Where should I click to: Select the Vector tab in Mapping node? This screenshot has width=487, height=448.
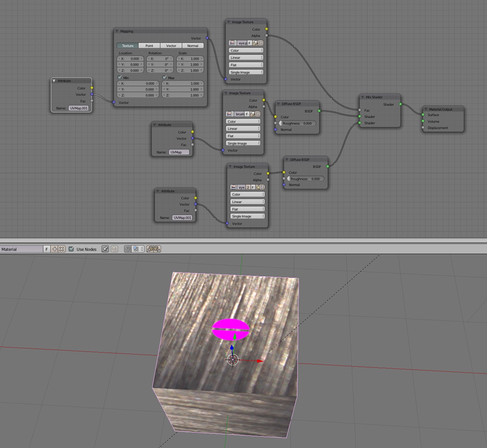point(171,46)
